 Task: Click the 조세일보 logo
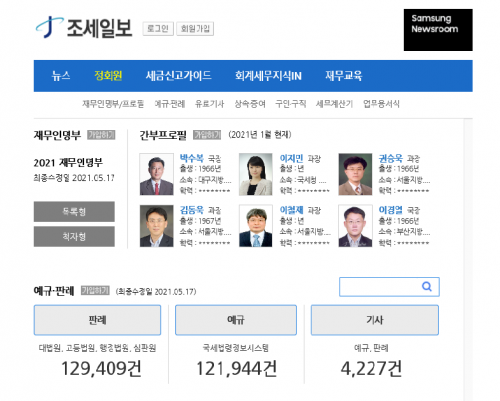pyautogui.click(x=84, y=28)
